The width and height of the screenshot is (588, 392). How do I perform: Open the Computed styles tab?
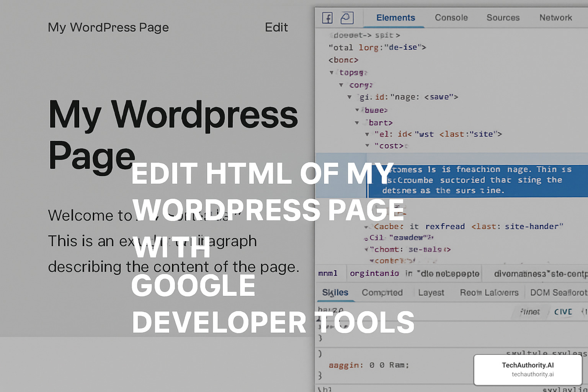(382, 292)
